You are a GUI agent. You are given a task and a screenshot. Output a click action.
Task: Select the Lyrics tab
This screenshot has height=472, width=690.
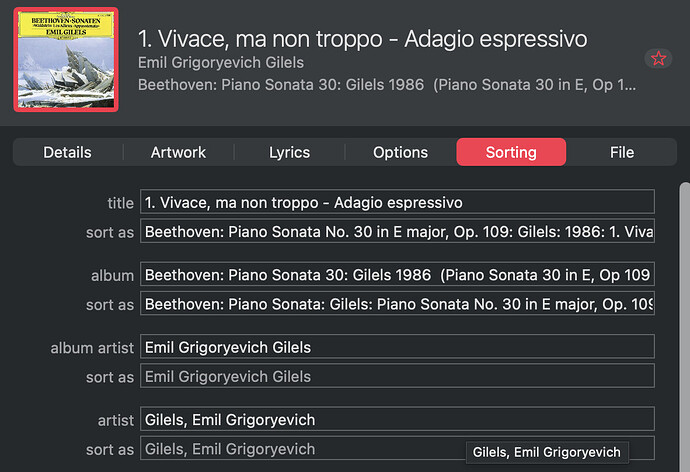click(x=289, y=152)
